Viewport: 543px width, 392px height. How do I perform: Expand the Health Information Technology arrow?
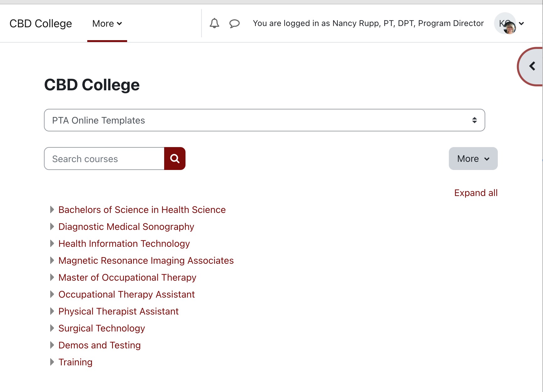(x=52, y=243)
